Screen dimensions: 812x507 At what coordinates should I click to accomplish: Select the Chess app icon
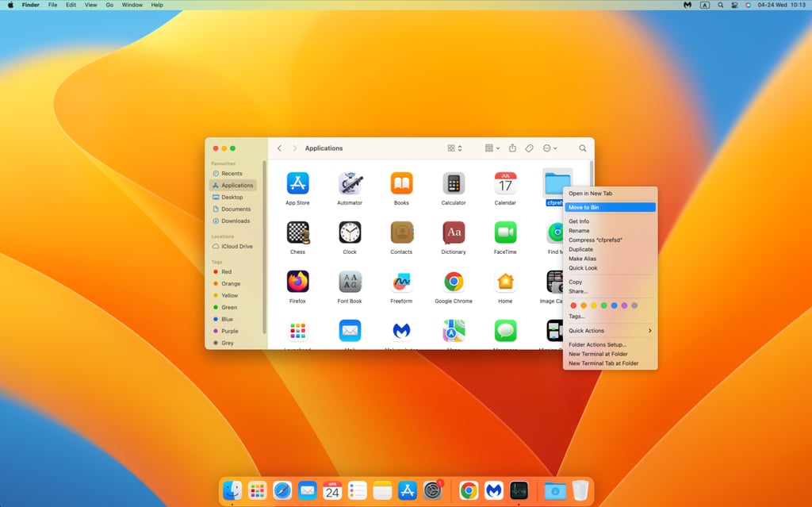tap(298, 232)
